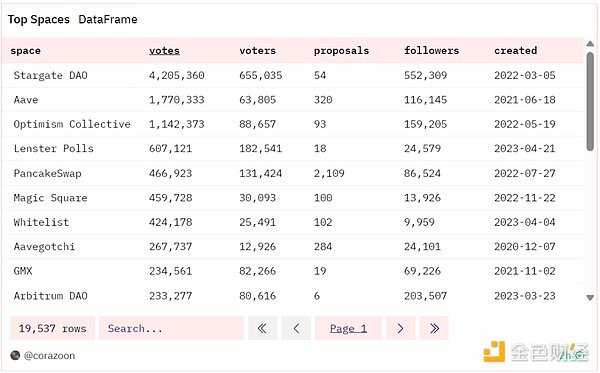This screenshot has height=373, width=600.
Task: Select the Stargate DAO row
Action: 293,75
